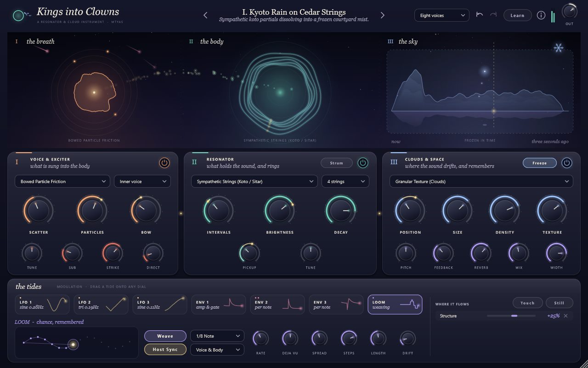
Task: Click the snowflake icon in the sky
Action: [559, 48]
